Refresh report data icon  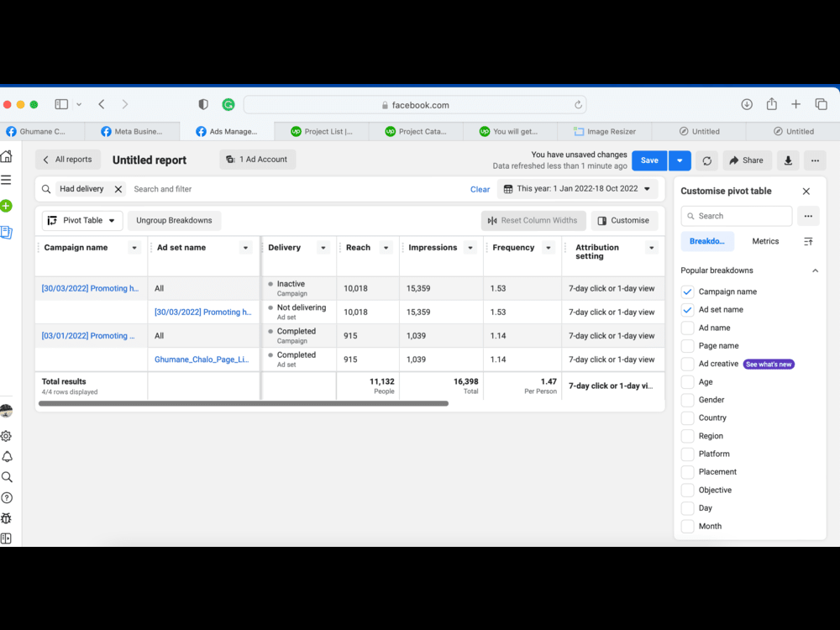point(707,160)
